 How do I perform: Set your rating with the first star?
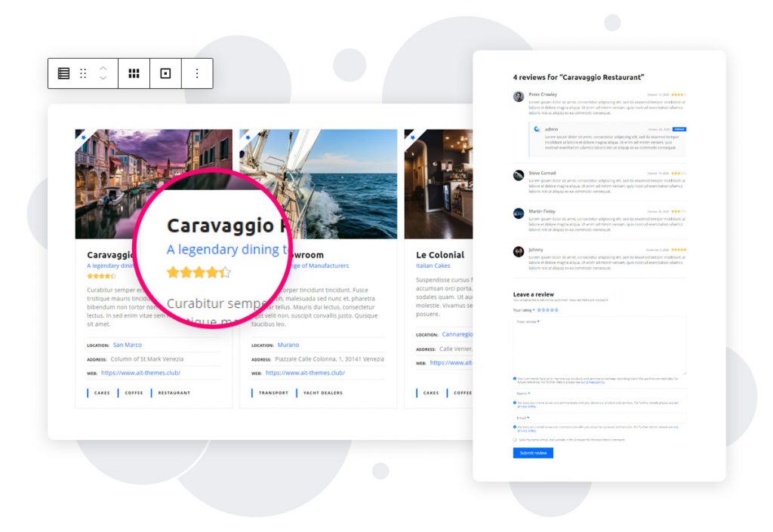[539, 310]
